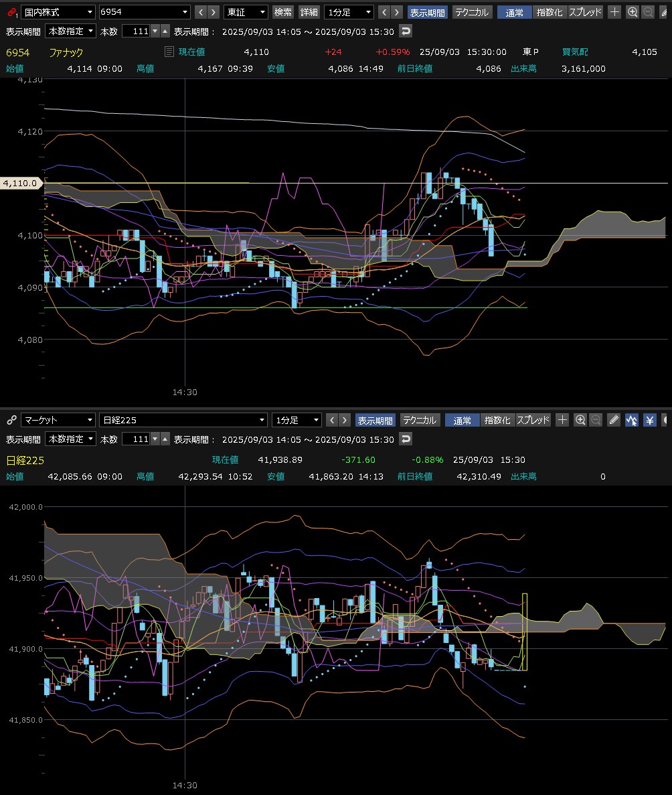
Task: Click the 買気配 label
Action: pos(575,52)
